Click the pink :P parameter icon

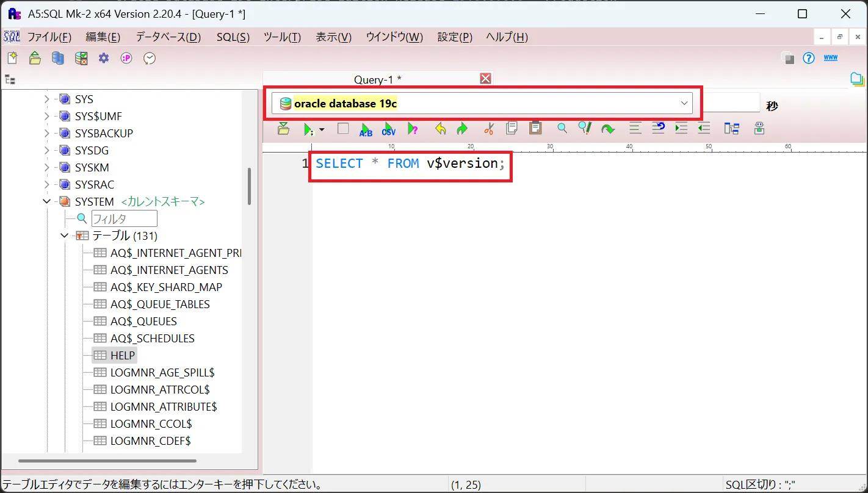coord(126,58)
